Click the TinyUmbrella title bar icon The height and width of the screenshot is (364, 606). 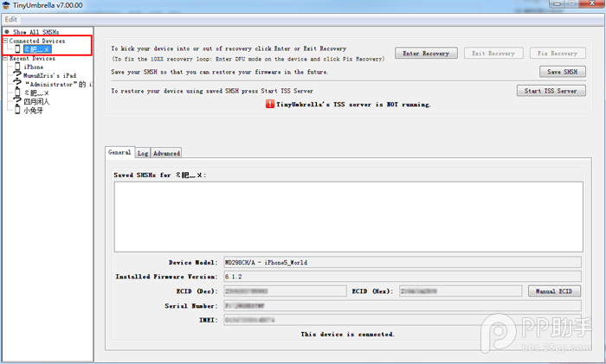[6, 5]
